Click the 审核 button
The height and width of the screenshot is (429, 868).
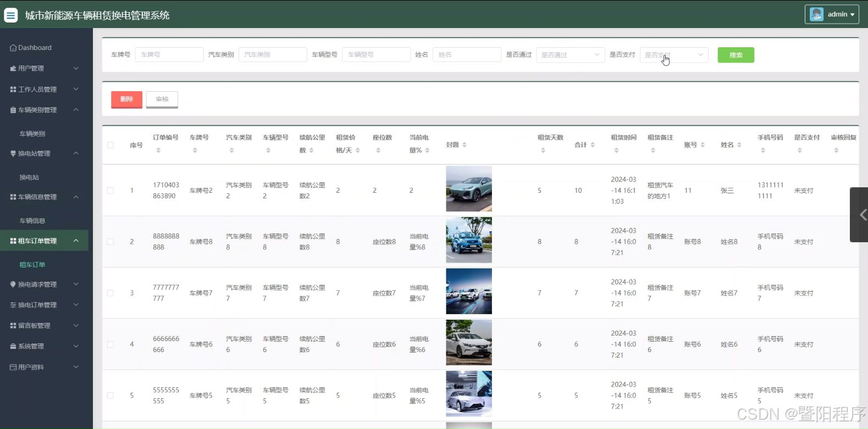[x=162, y=99]
